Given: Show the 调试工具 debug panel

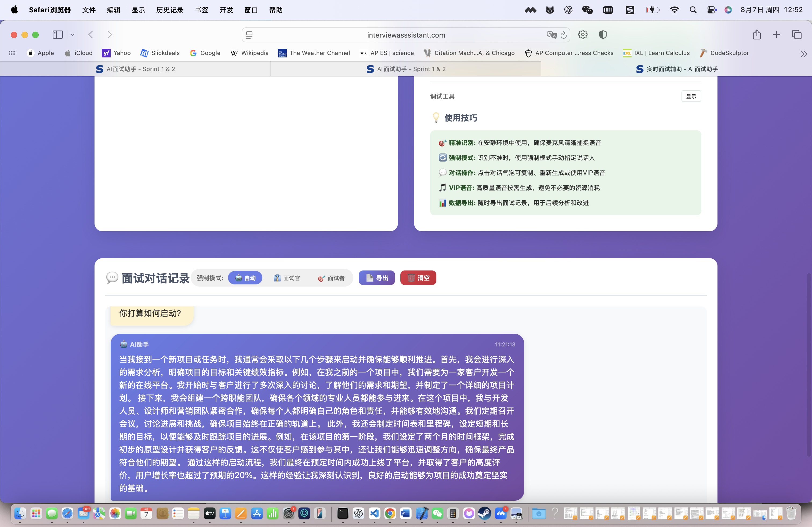Looking at the screenshot, I should (x=691, y=96).
